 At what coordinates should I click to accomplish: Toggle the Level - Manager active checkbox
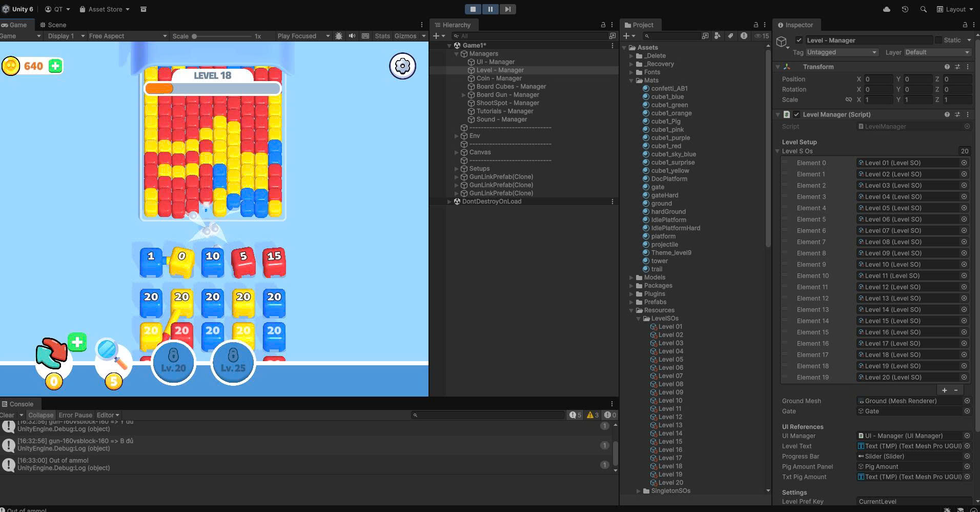[x=799, y=40]
